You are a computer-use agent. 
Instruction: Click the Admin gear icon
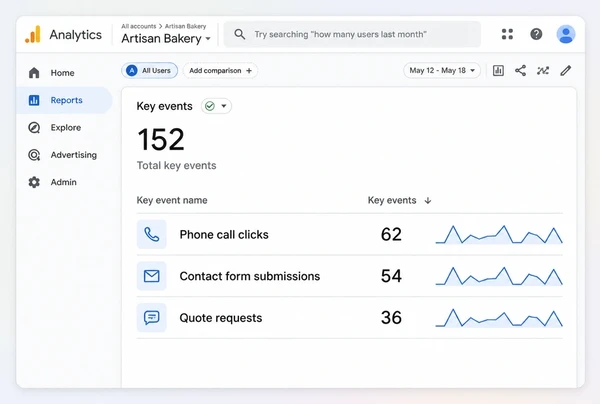(x=34, y=182)
